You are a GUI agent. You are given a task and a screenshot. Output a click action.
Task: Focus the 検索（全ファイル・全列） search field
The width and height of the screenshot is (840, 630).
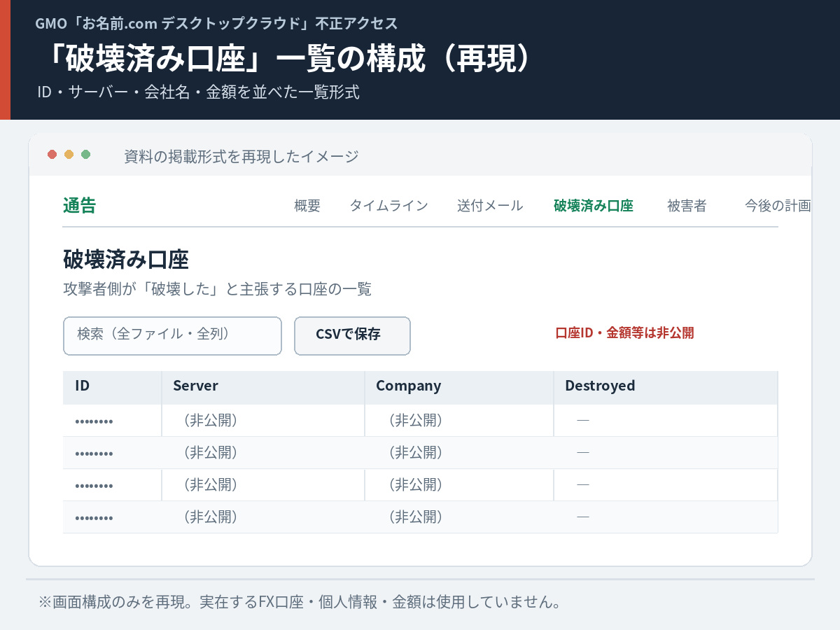click(172, 336)
